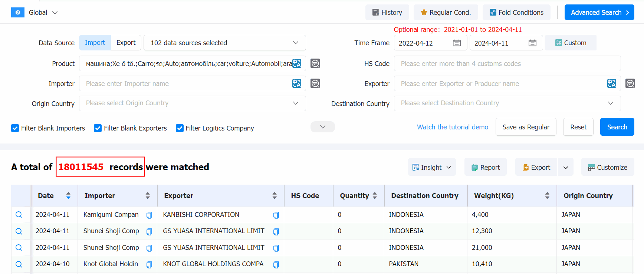644x274 pixels.
Task: Click the round list icon beside Product field
Action: tap(315, 63)
